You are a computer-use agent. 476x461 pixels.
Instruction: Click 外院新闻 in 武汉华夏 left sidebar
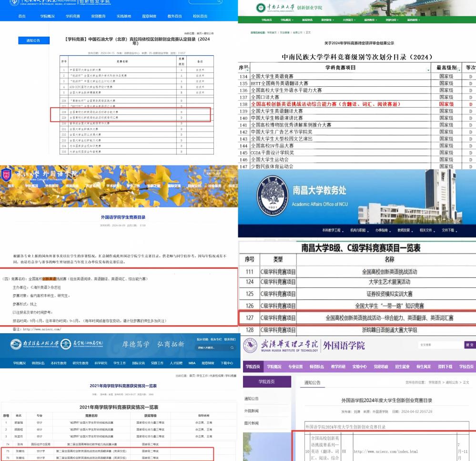(252, 411)
